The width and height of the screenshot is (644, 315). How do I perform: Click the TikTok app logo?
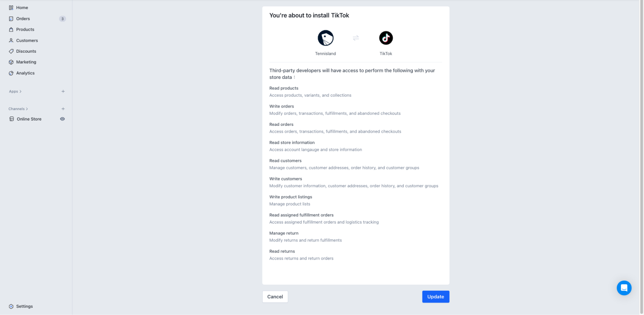click(386, 38)
